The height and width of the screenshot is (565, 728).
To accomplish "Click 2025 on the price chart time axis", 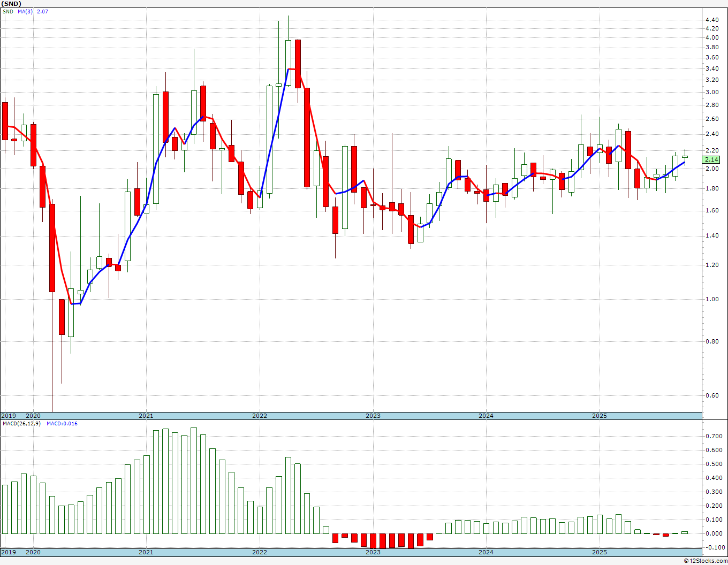I will (x=599, y=416).
